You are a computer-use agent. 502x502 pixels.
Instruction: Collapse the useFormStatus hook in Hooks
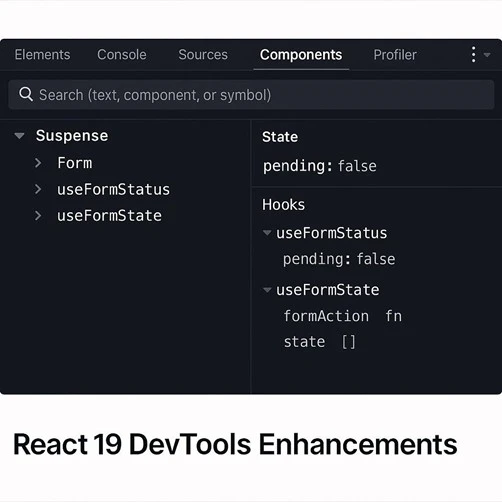(x=267, y=233)
